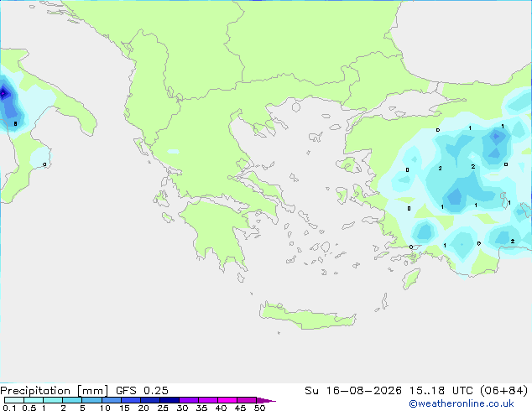532x411 pixels.
Task: Choose the 25–30 mm navy legend swatch
Action: pyautogui.click(x=170, y=400)
